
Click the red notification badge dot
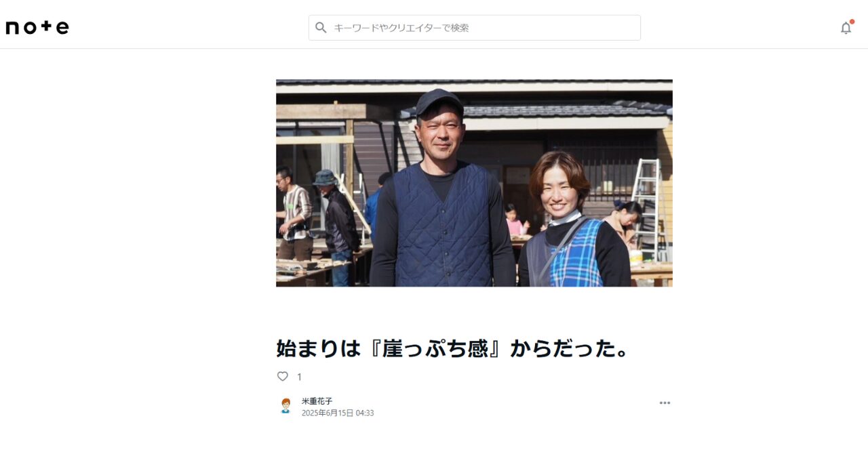[x=852, y=22]
